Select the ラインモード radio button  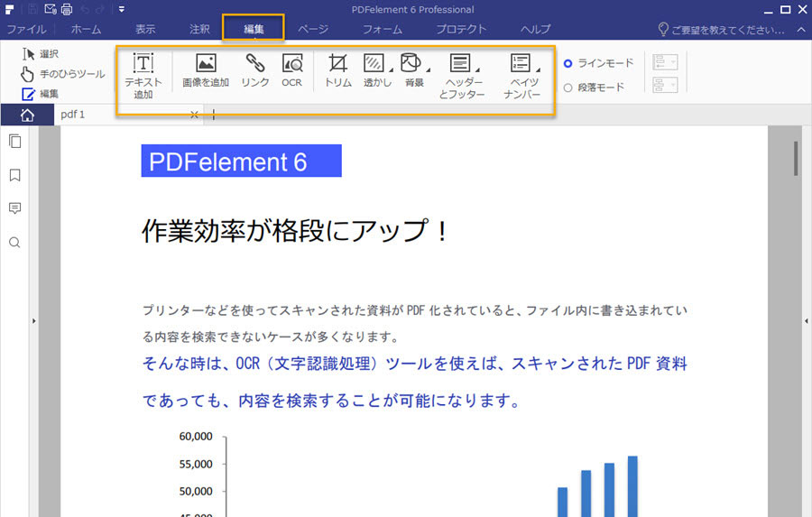[567, 63]
